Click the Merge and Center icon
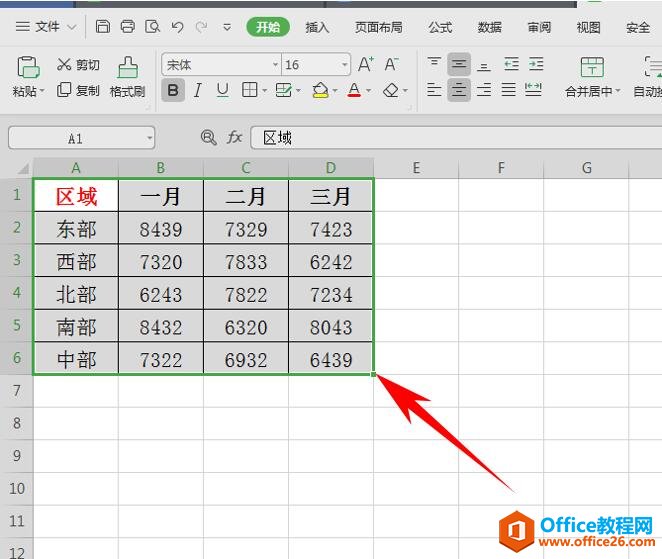Image resolution: width=662 pixels, height=559 pixels. coord(592,67)
